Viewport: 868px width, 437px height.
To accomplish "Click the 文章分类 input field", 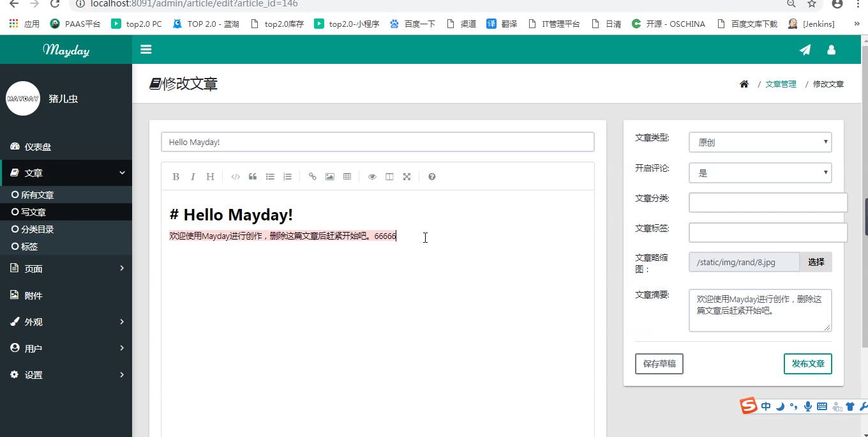I will pyautogui.click(x=768, y=203).
